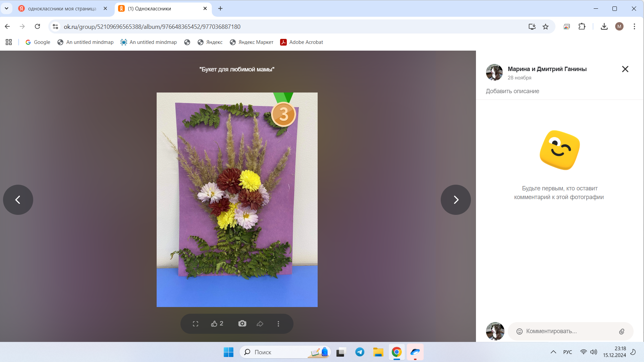Go to the previous photo in album
The image size is (644, 362).
point(18,200)
